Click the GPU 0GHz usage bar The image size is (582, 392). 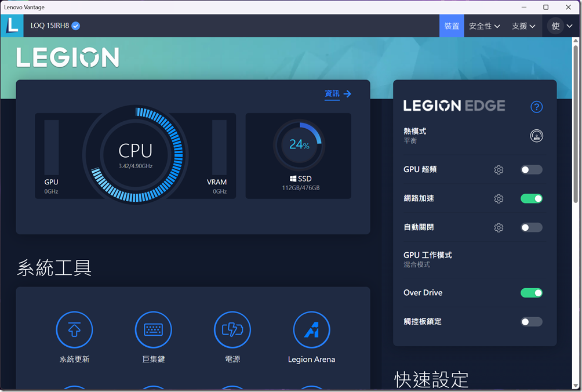point(52,147)
